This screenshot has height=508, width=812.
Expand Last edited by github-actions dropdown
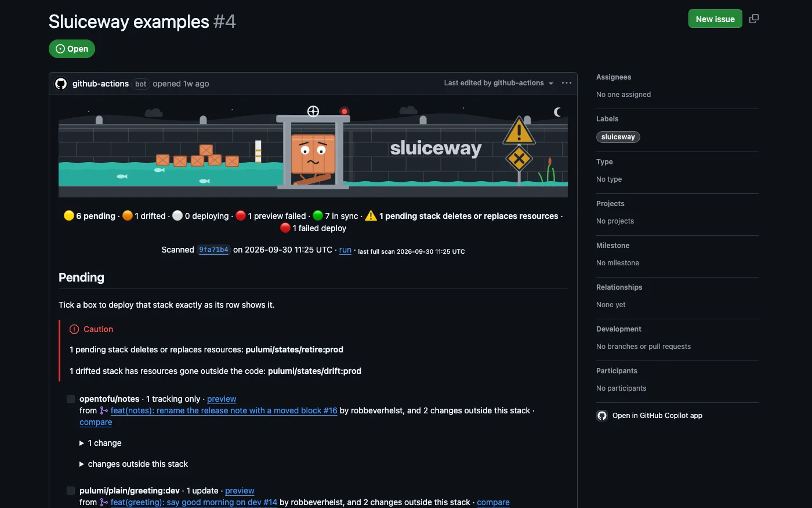(499, 83)
